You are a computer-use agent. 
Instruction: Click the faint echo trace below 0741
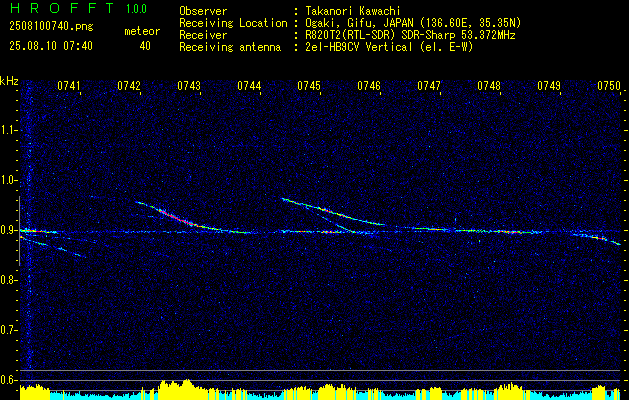(x=53, y=246)
